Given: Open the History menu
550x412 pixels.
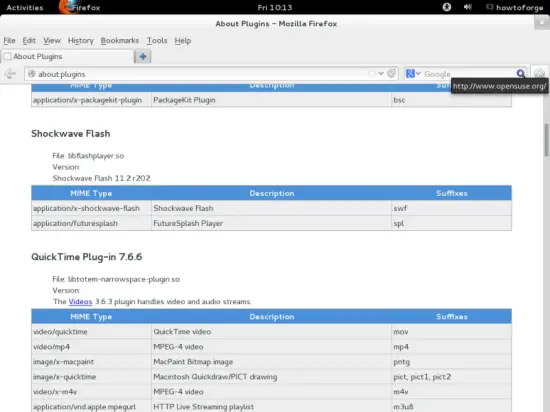Looking at the screenshot, I should (81, 41).
